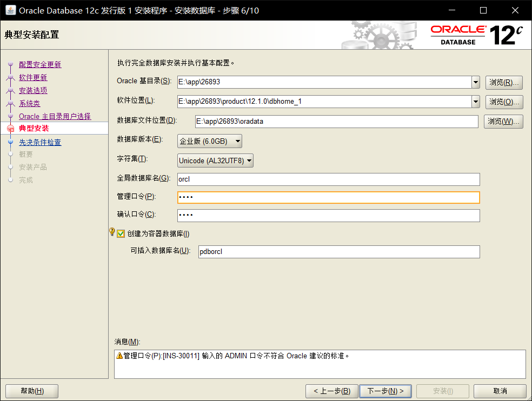Click into the 全局数据库名 orcl field
Viewport: 532px width, 401px height.
(328, 179)
